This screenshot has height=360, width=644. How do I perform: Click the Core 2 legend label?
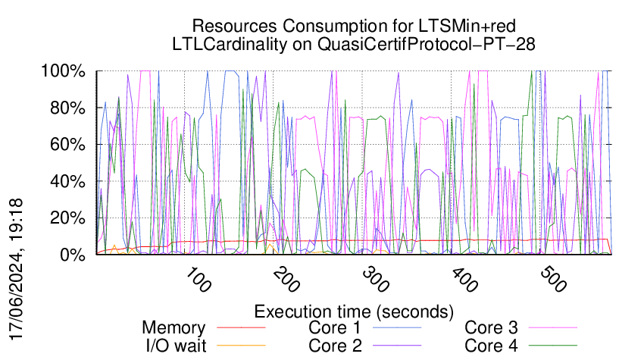(335, 346)
